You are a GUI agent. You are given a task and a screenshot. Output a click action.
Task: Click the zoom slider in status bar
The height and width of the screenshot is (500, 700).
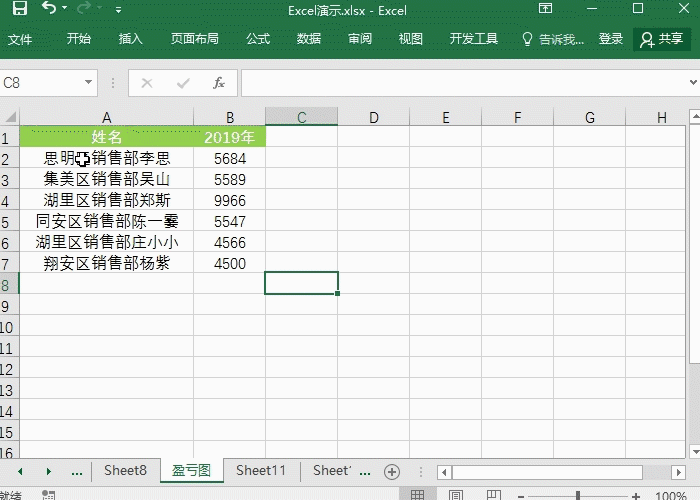point(577,495)
